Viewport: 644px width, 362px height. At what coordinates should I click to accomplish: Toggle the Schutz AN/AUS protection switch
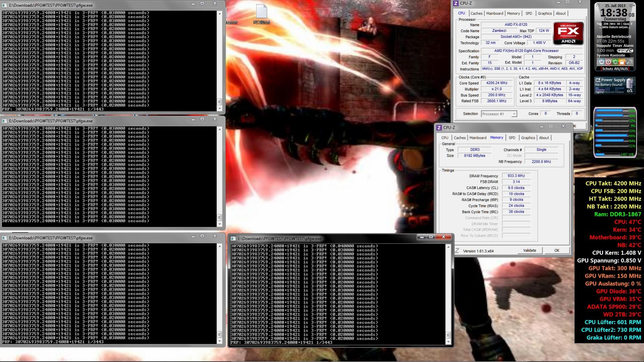click(615, 69)
